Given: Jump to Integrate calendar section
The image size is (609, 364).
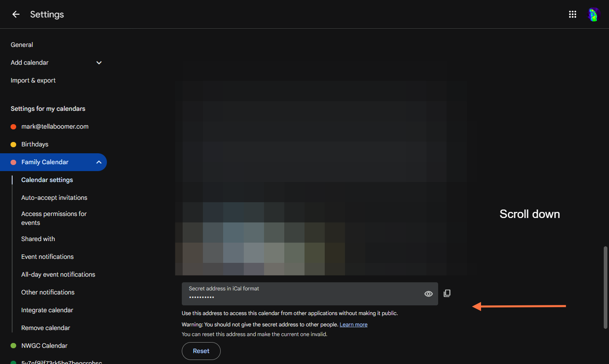Looking at the screenshot, I should point(47,310).
